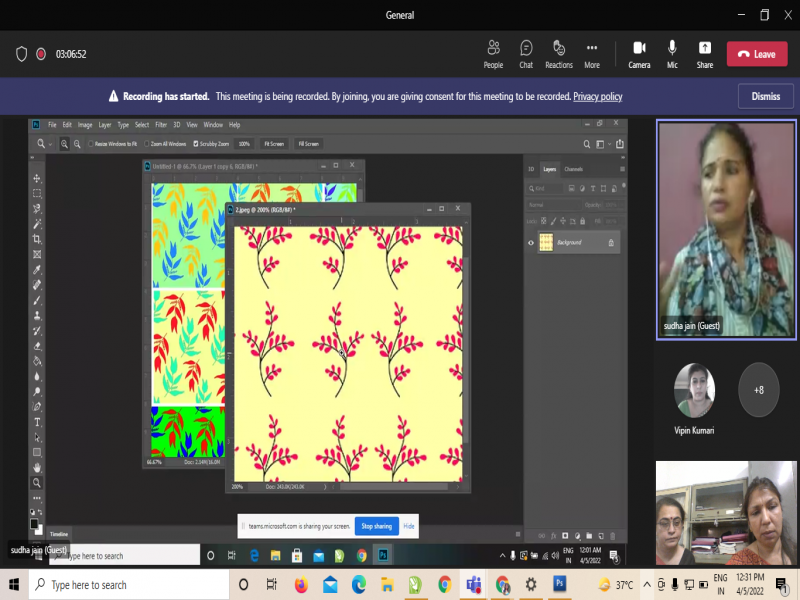Select the Background layer thumbnail

[x=546, y=242]
